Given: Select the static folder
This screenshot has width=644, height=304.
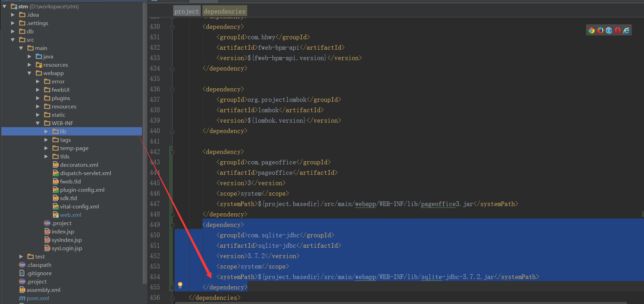Looking at the screenshot, I should pos(58,115).
